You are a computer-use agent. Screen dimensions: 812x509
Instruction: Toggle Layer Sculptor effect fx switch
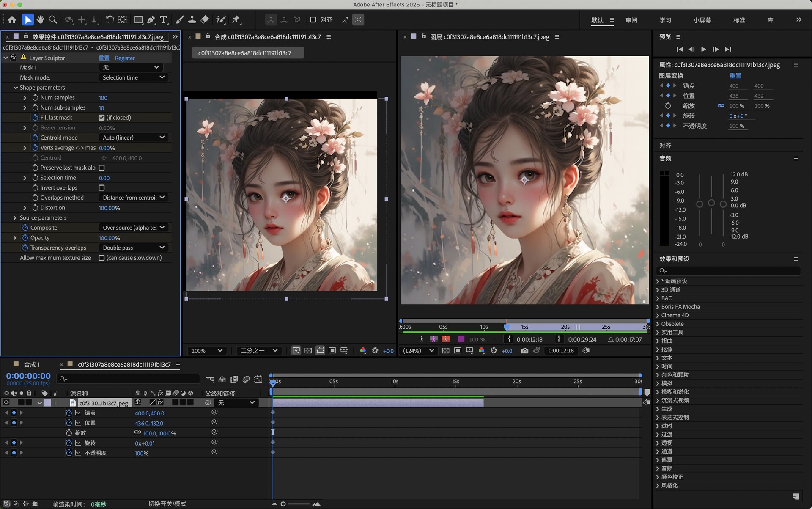(x=13, y=58)
